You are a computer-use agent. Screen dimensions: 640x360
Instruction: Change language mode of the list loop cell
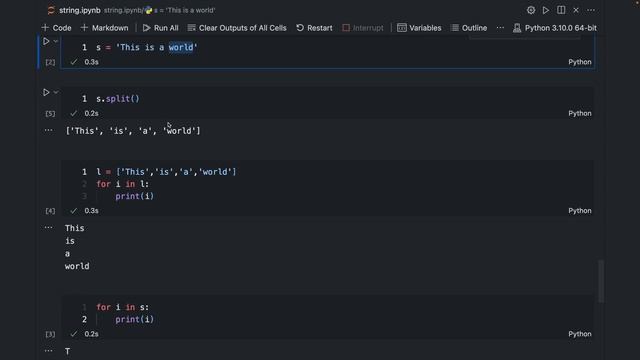click(580, 211)
